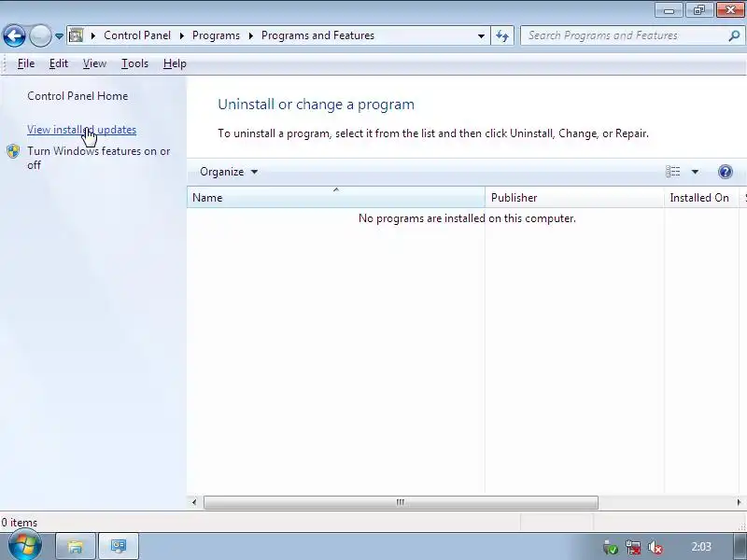Open the Tools menu

(x=134, y=63)
